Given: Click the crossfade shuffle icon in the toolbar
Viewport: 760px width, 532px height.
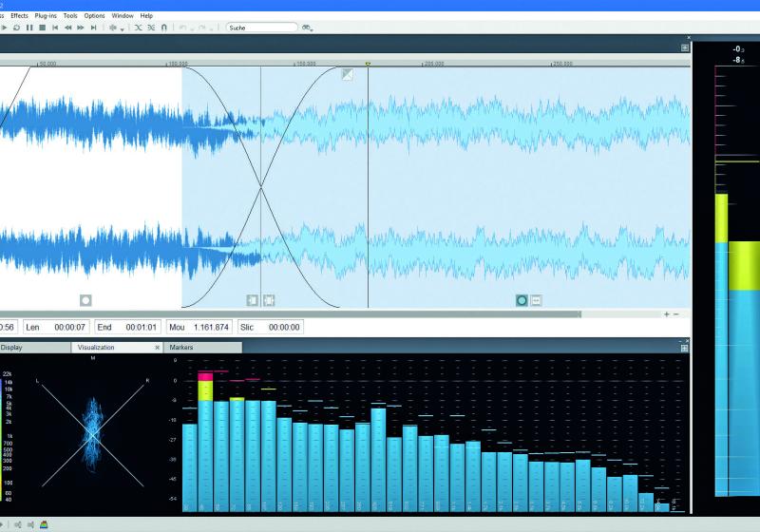Looking at the screenshot, I should point(139,28).
